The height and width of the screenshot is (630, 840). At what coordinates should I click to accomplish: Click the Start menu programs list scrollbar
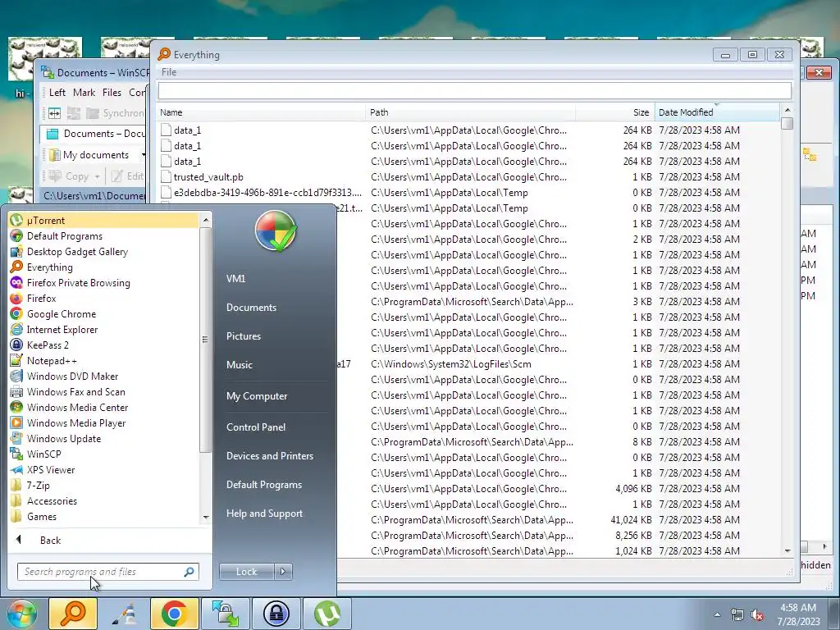pyautogui.click(x=205, y=340)
